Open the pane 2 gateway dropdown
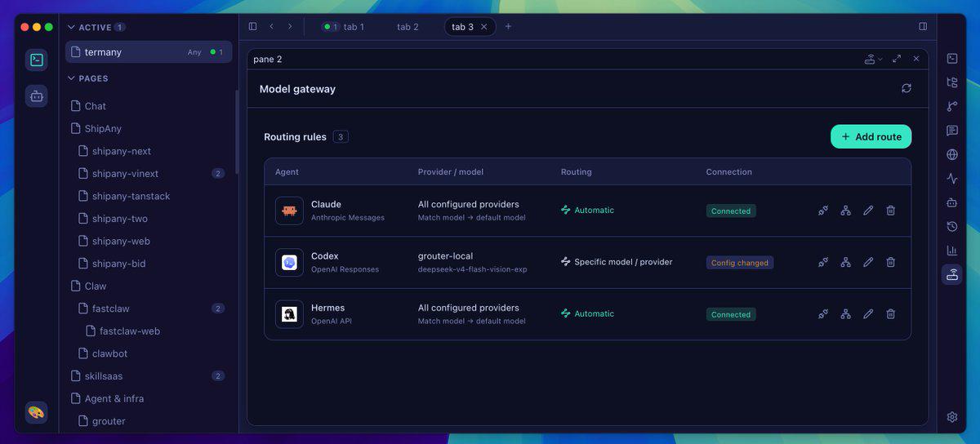The width and height of the screenshot is (980, 444). tap(874, 59)
